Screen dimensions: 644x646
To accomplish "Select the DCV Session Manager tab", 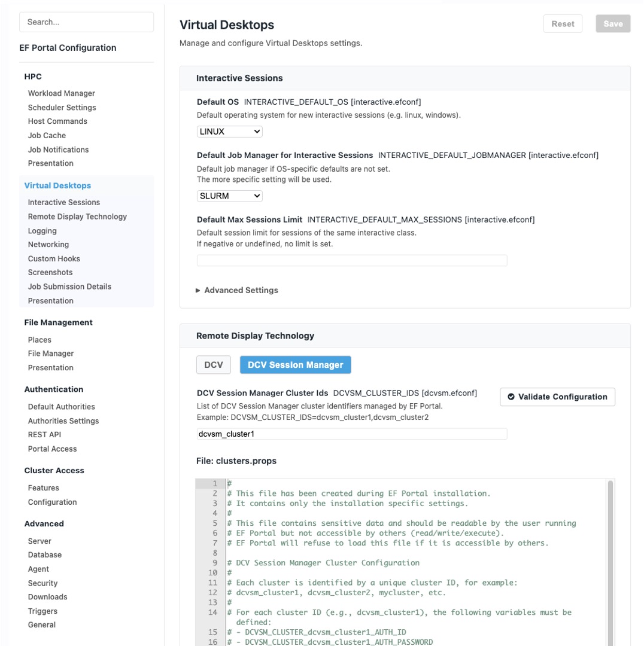I will [295, 365].
